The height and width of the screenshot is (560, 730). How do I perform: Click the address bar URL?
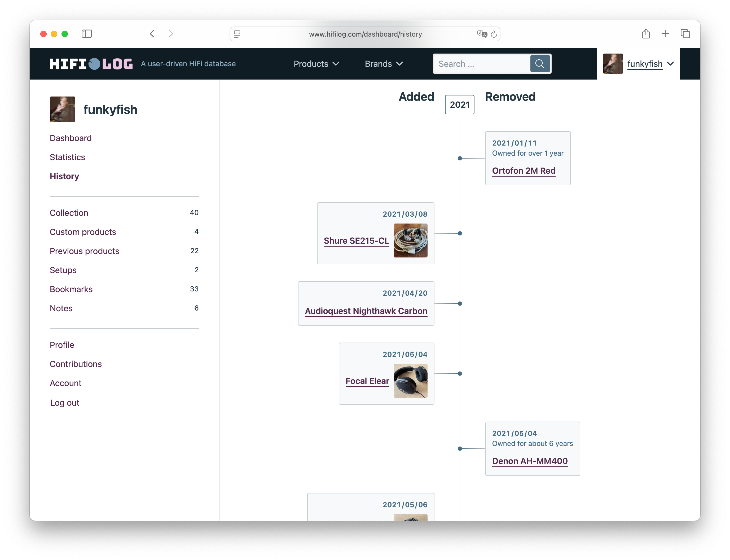click(365, 34)
